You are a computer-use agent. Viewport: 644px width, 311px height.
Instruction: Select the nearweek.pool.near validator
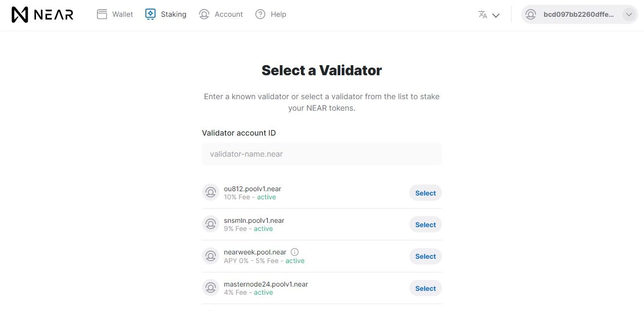[425, 256]
